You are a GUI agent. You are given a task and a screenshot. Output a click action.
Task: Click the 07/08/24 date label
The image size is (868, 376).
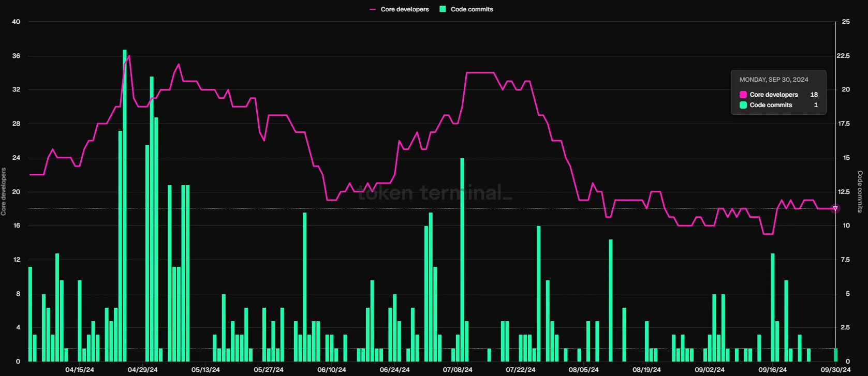[x=458, y=370]
